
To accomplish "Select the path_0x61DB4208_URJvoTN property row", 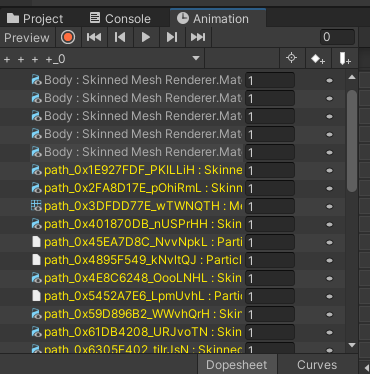I will [x=172, y=332].
